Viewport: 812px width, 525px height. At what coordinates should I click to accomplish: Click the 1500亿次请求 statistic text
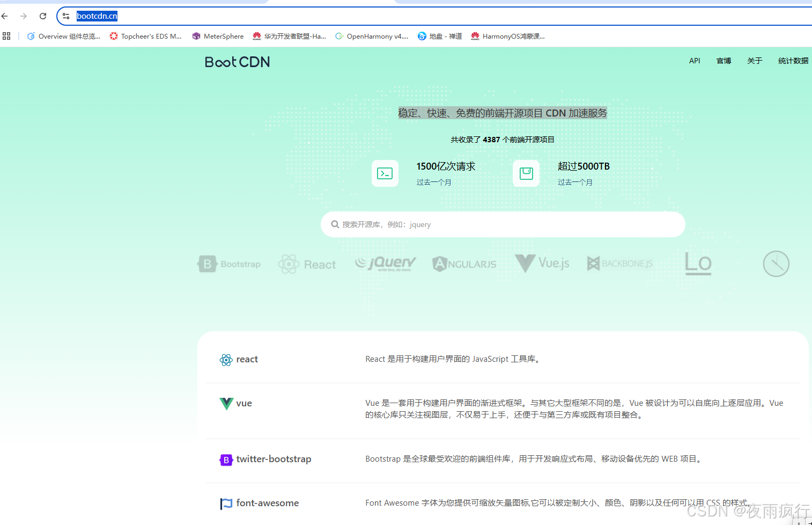(446, 166)
